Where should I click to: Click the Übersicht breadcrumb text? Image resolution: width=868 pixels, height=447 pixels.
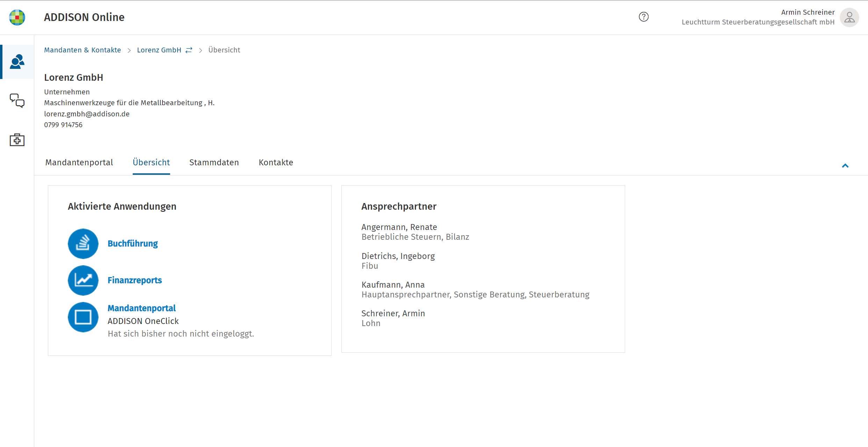[x=224, y=50]
